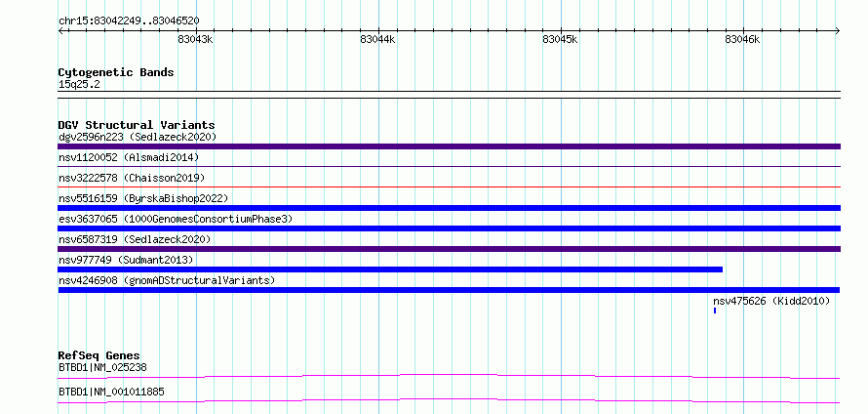Screen dimensions: 868x414
Task: Open esv3637065 (1000GenomesConsortiumPhase3) label
Action: [176, 219]
